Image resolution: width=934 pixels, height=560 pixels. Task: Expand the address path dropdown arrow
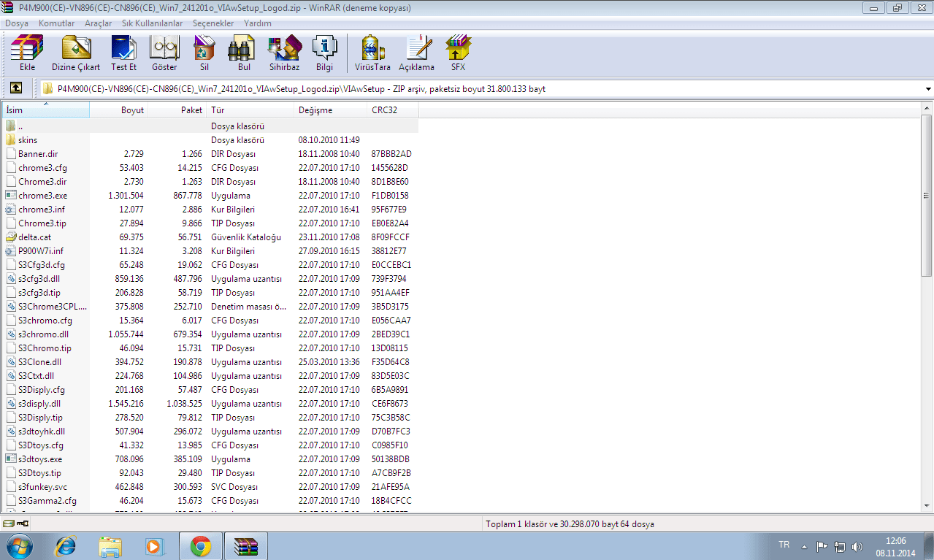coord(927,89)
